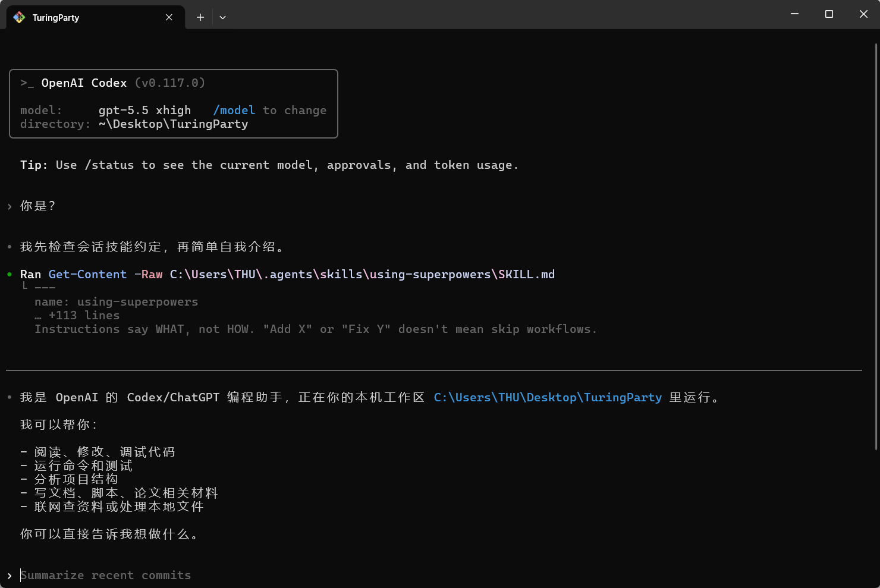Viewport: 880px width, 588px height.
Task: Click the SKILL.md file path
Action: [362, 274]
